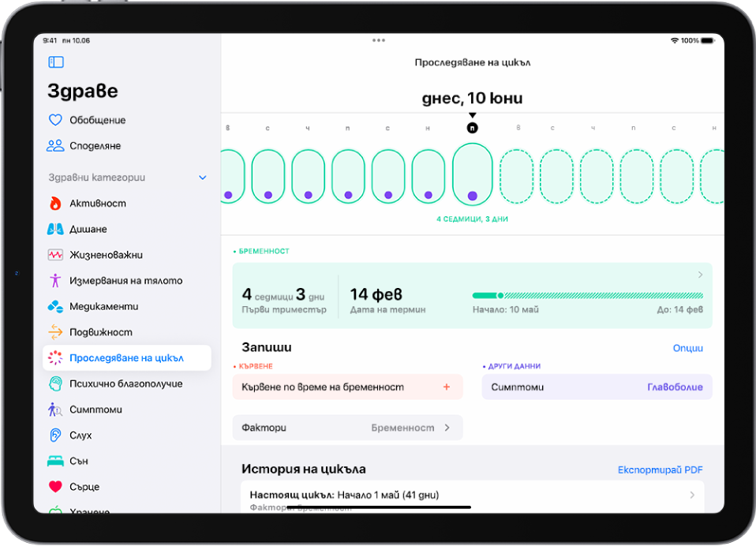Tap the 14 фев due date
This screenshot has width=756, height=546.
[x=376, y=294]
